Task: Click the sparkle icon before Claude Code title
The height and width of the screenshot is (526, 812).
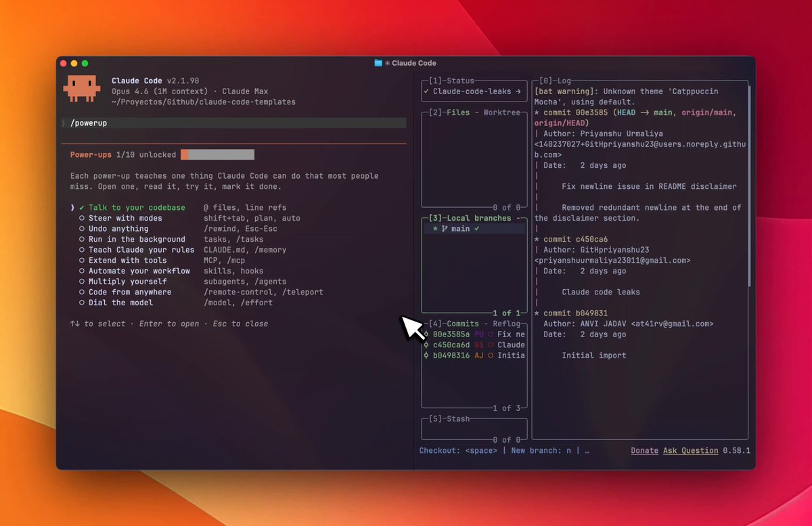Action: (388, 63)
